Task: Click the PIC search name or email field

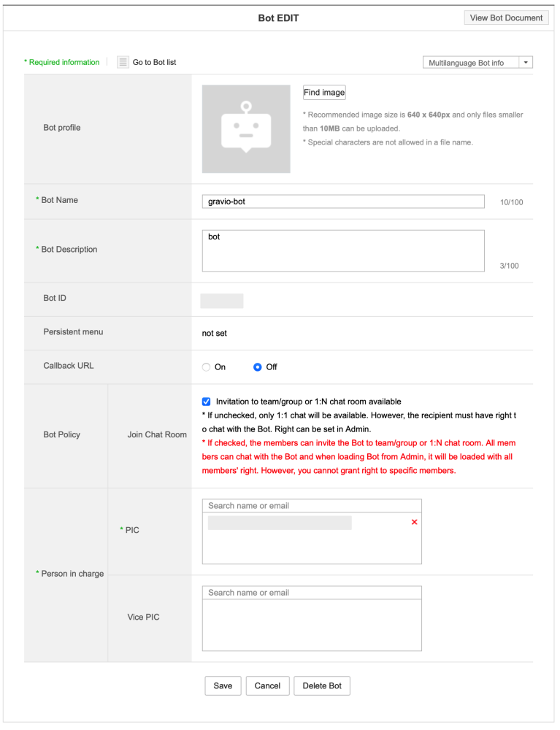Action: (312, 505)
